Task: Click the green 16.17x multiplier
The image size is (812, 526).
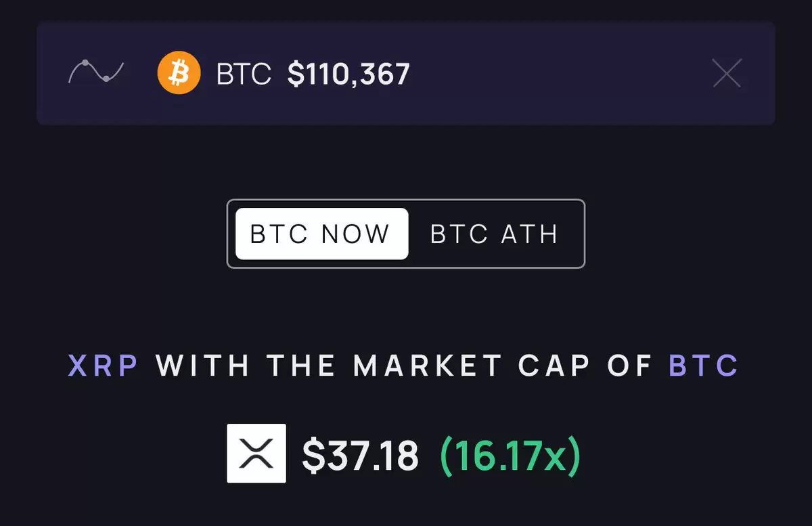Action: tap(510, 454)
